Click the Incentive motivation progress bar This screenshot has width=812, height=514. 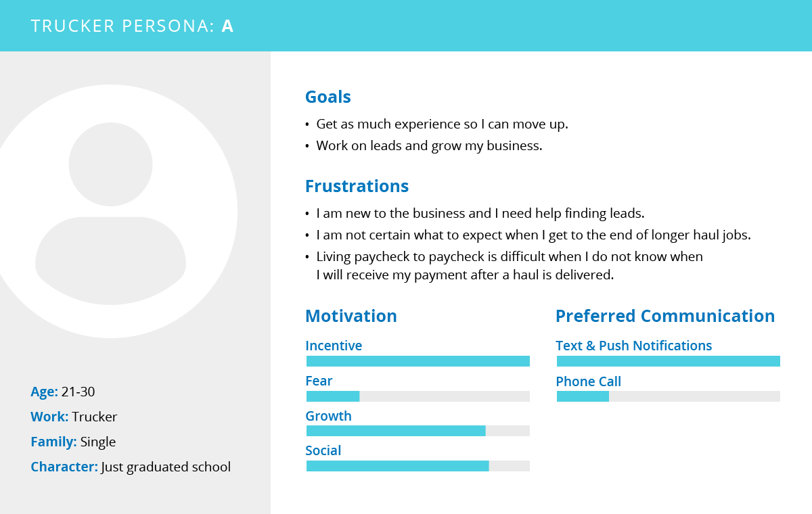pyautogui.click(x=418, y=361)
